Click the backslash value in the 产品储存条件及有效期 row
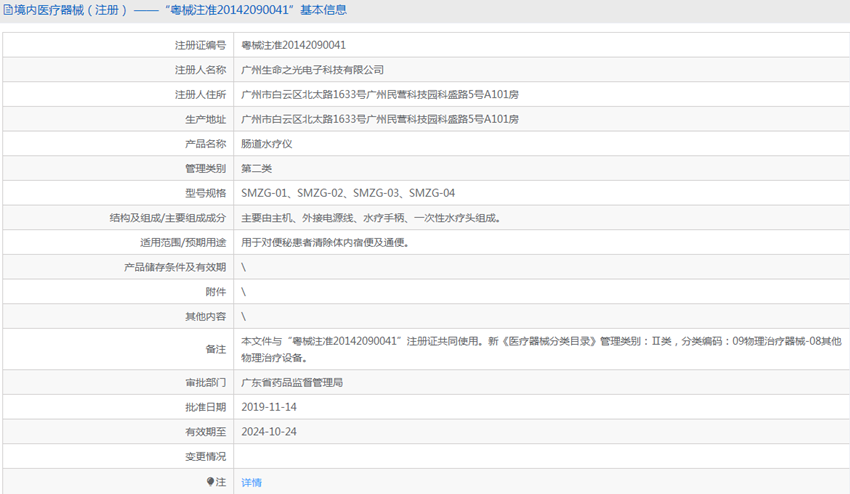Screen dimensions: 850x494 click(x=243, y=267)
